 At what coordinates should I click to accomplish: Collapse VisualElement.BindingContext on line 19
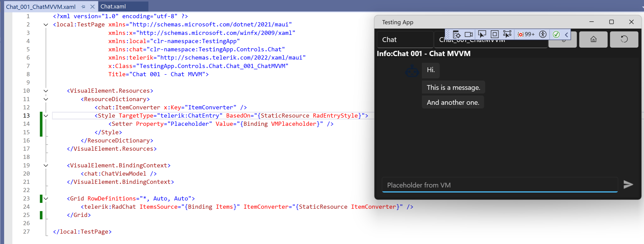(46, 165)
